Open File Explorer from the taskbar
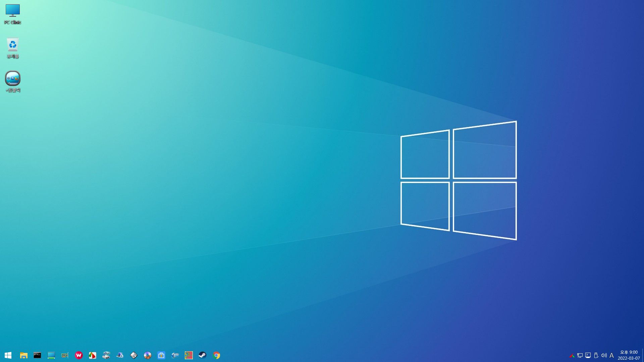The image size is (644, 362). [x=23, y=355]
